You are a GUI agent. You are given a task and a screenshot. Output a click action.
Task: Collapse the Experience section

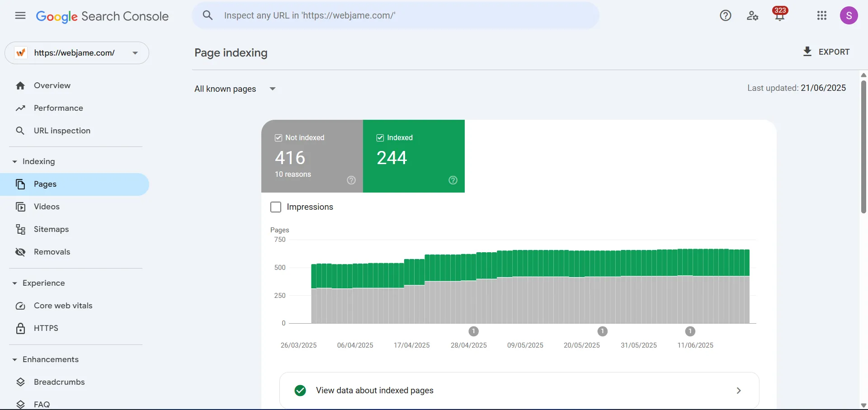point(14,283)
